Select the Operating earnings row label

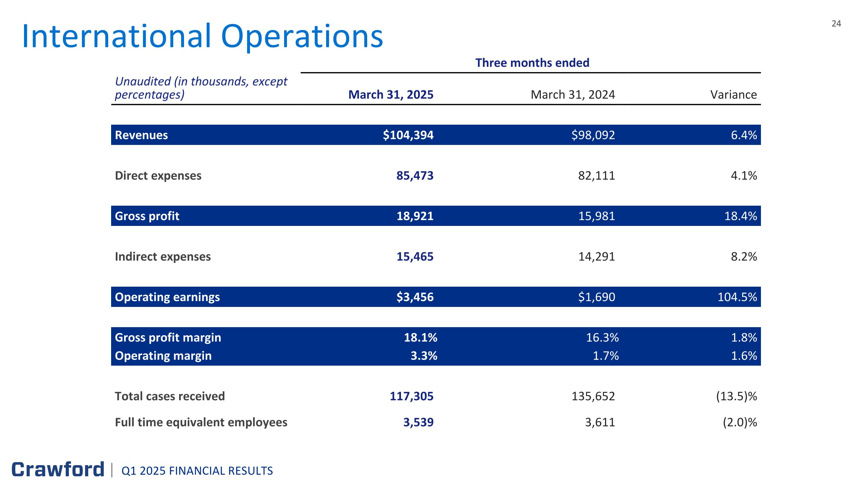pos(167,297)
